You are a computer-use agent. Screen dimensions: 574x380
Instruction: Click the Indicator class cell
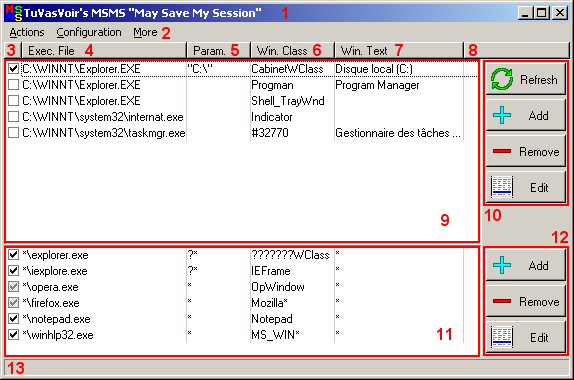[272, 117]
